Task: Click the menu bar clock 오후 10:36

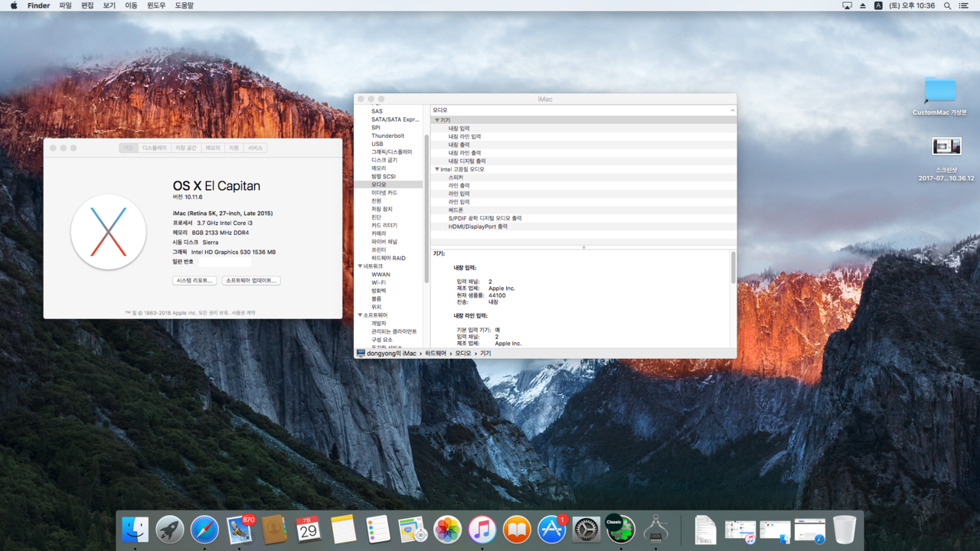Action: 912,5
